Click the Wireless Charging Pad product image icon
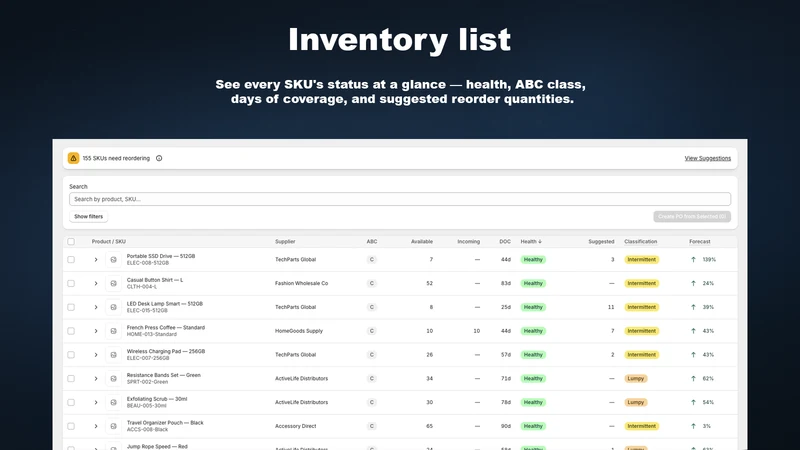The width and height of the screenshot is (800, 450). coord(113,355)
